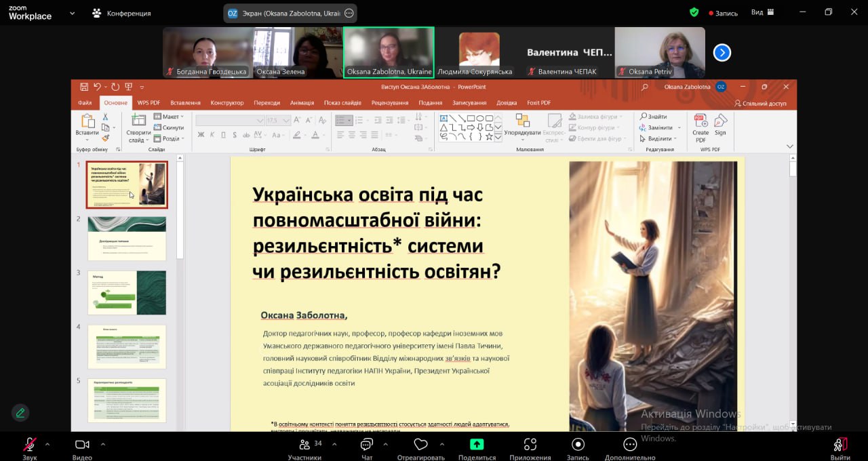868x461 pixels.
Task: Open the Чат chat panel
Action: point(367,445)
